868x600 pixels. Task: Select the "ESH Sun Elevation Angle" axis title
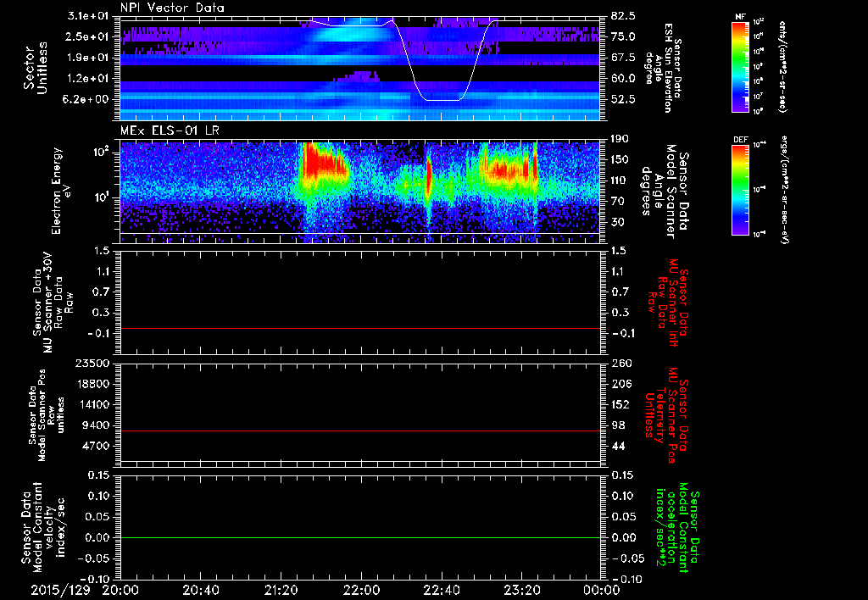click(663, 68)
